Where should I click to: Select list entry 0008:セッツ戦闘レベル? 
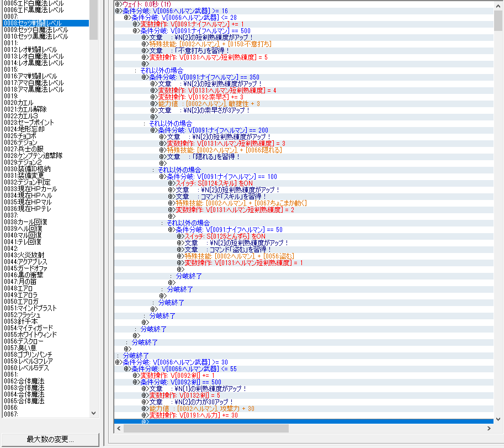46,23
